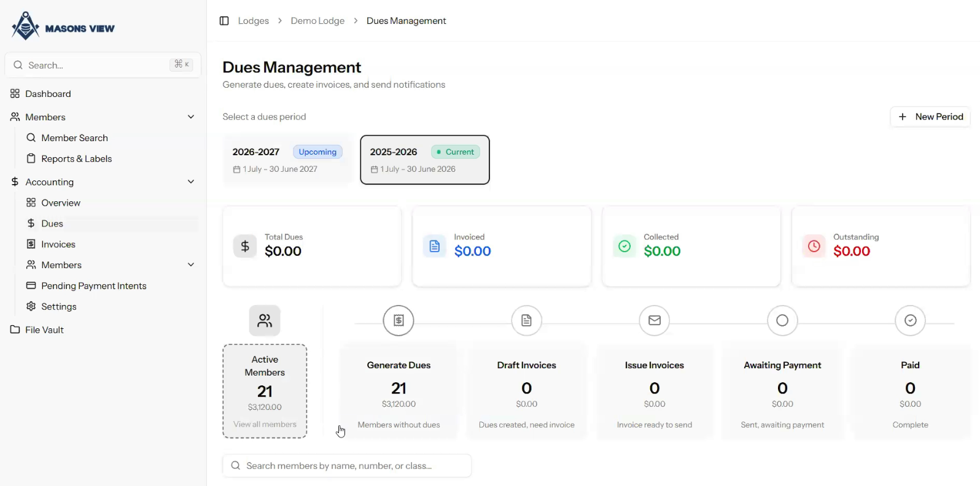
Task: Click the Generate Dues step icon
Action: (x=399, y=320)
